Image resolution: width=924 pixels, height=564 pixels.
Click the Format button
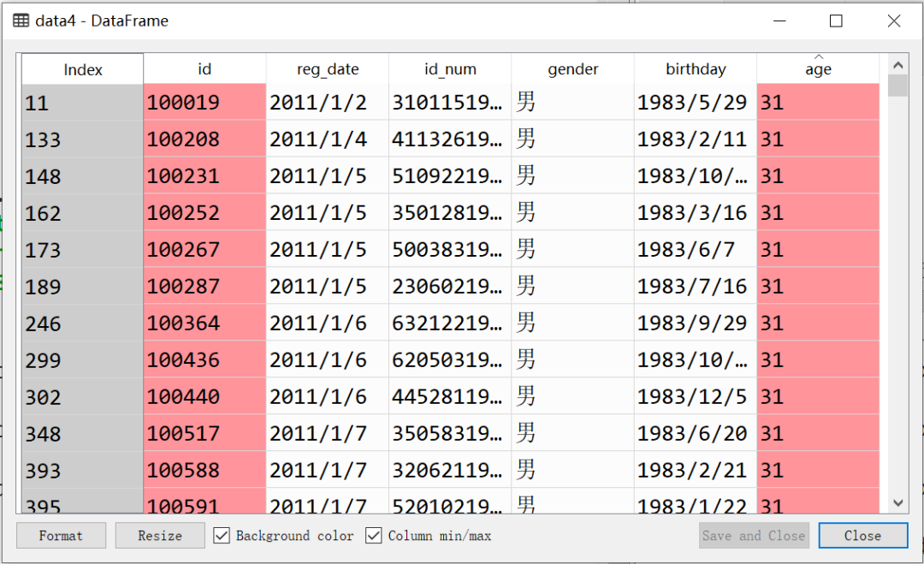(x=62, y=536)
